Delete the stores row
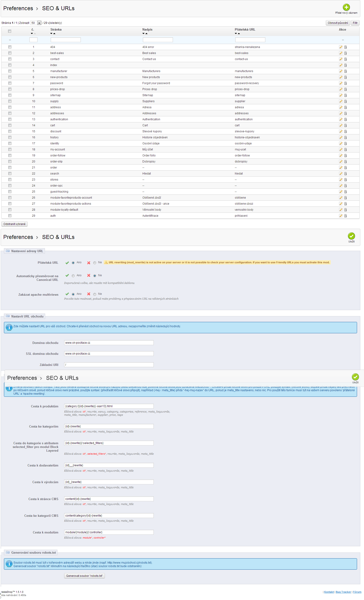 tap(345, 180)
